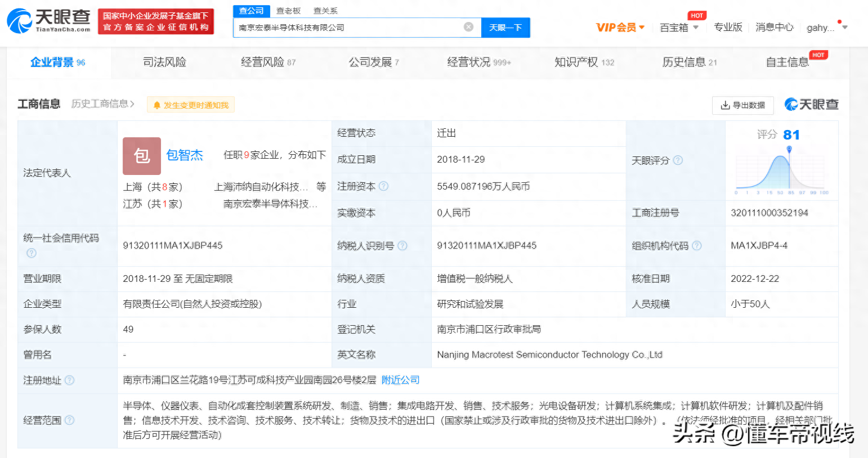Open the 历史工商信息 link

click(x=103, y=104)
